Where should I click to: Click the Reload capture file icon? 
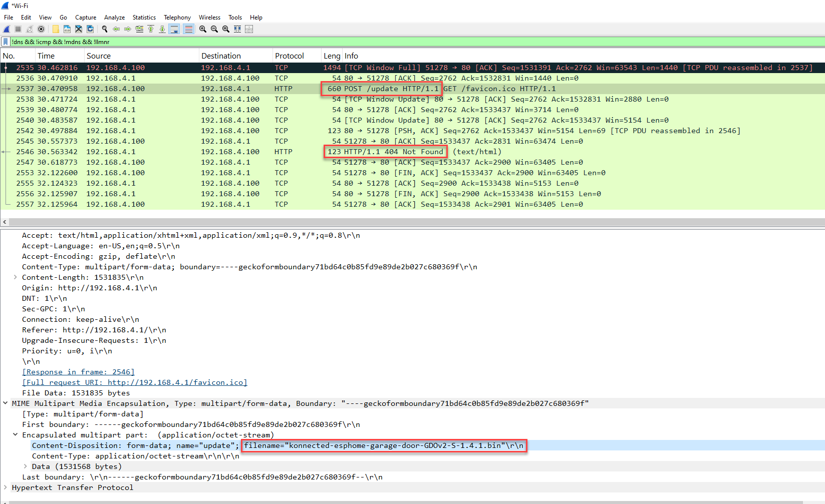click(x=90, y=29)
